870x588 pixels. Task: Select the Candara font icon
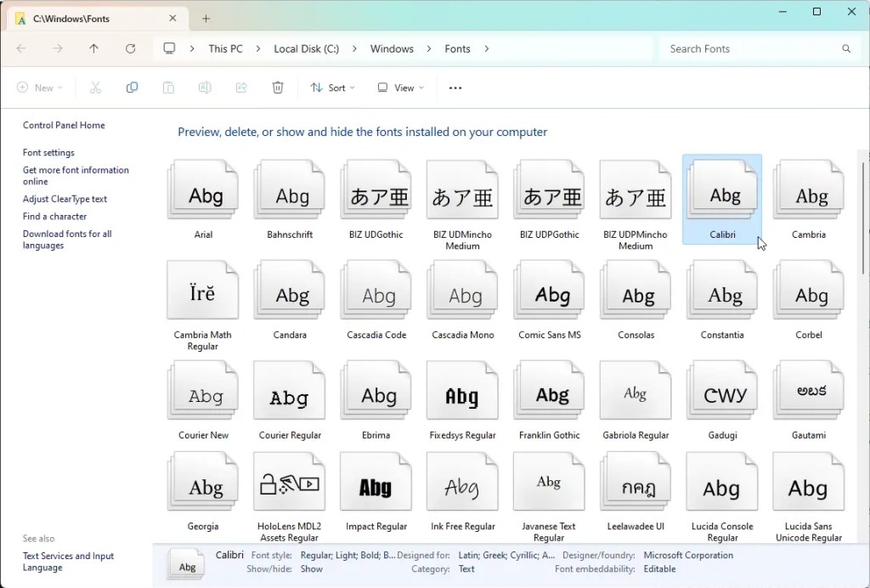[x=290, y=290]
